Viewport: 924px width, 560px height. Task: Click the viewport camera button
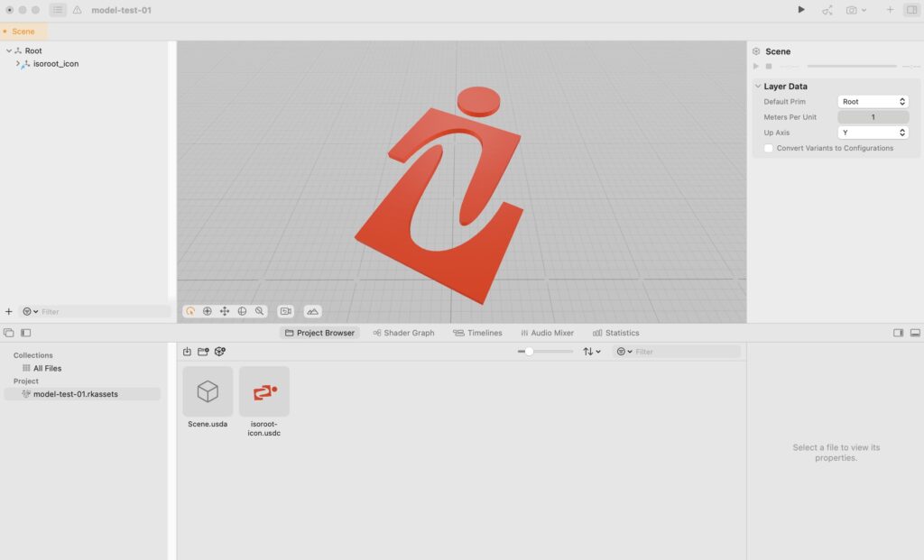[286, 311]
